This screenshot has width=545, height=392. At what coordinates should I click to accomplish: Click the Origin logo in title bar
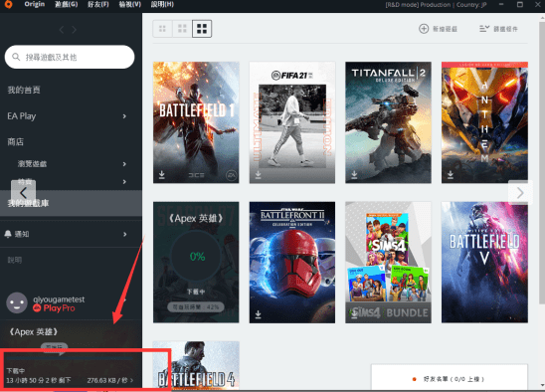(8, 5)
